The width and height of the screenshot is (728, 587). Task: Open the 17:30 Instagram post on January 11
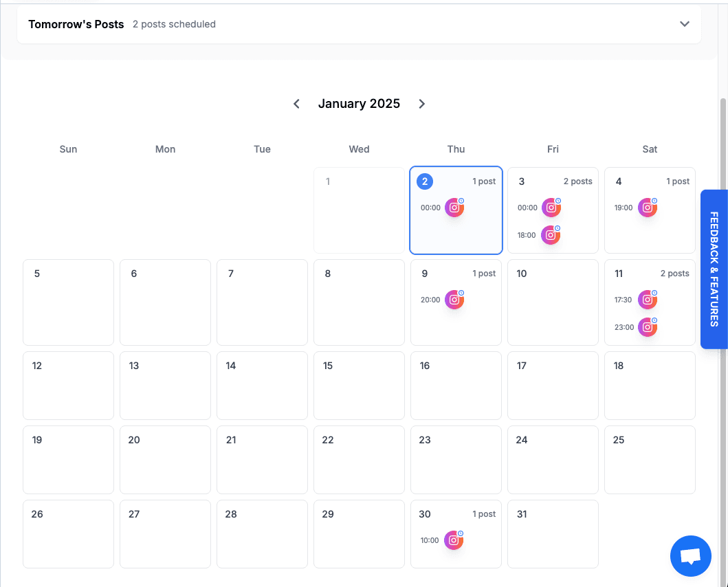point(647,300)
